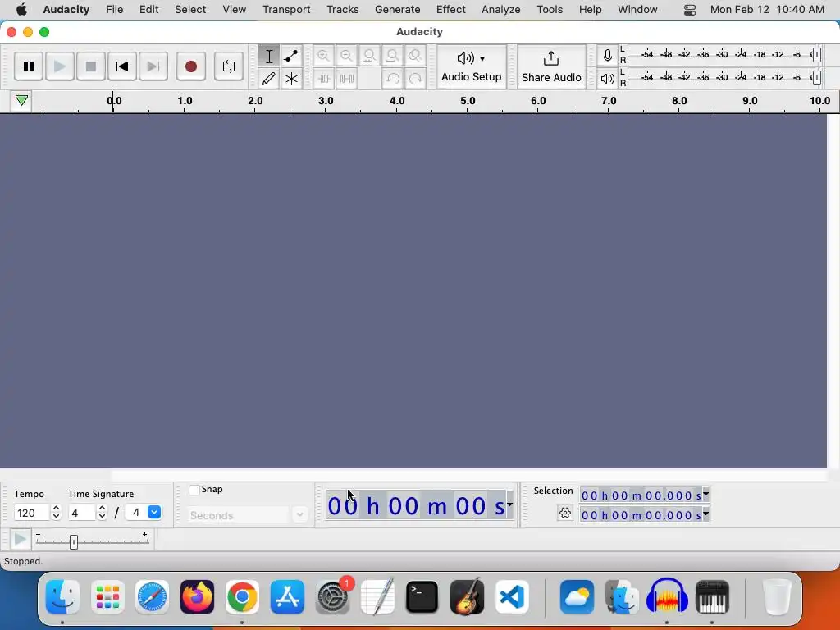Open Finder from the Dock
Viewport: 840px width, 630px height.
point(62,596)
